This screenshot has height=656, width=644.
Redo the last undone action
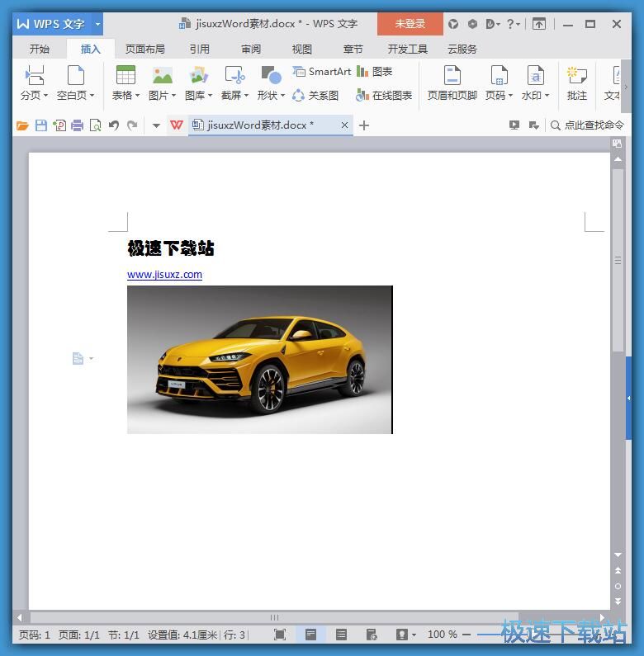[x=132, y=125]
